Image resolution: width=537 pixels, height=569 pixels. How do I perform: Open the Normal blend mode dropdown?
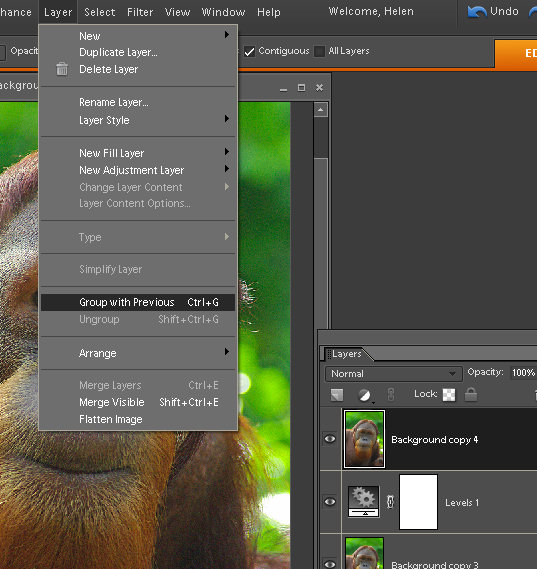point(394,374)
